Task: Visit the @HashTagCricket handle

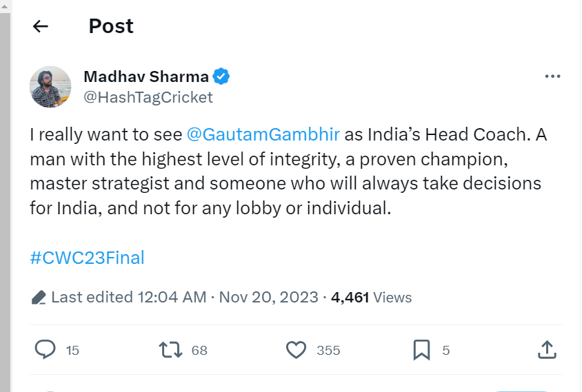Action: pyautogui.click(x=148, y=97)
